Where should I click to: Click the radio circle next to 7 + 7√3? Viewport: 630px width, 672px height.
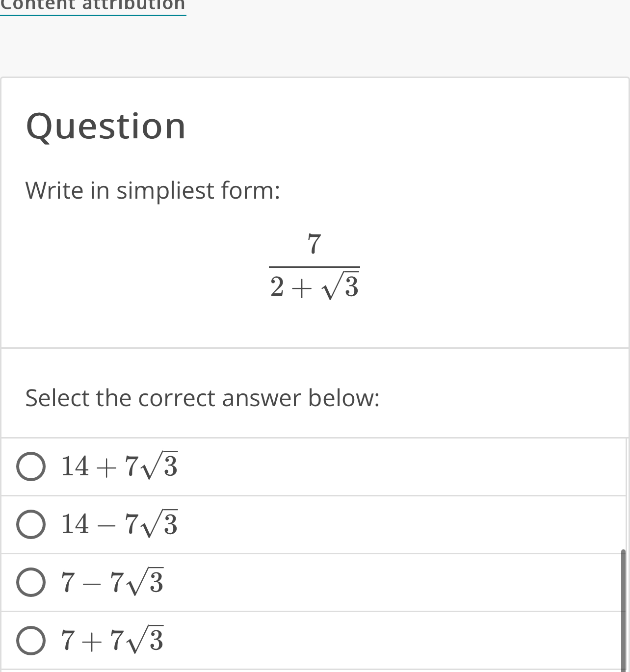point(31,640)
